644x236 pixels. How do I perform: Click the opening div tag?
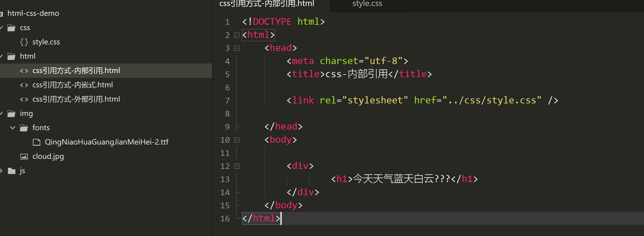tap(300, 166)
